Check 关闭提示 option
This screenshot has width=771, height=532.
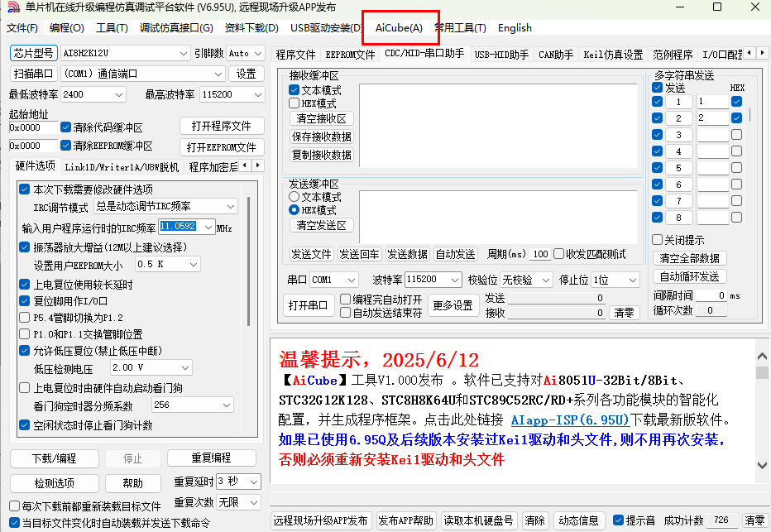657,240
